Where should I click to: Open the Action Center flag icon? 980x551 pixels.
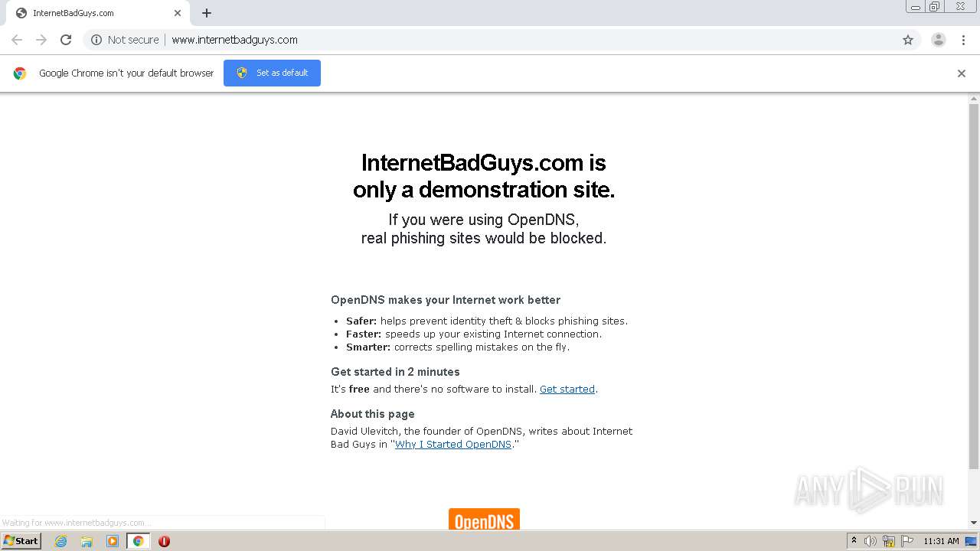[907, 541]
